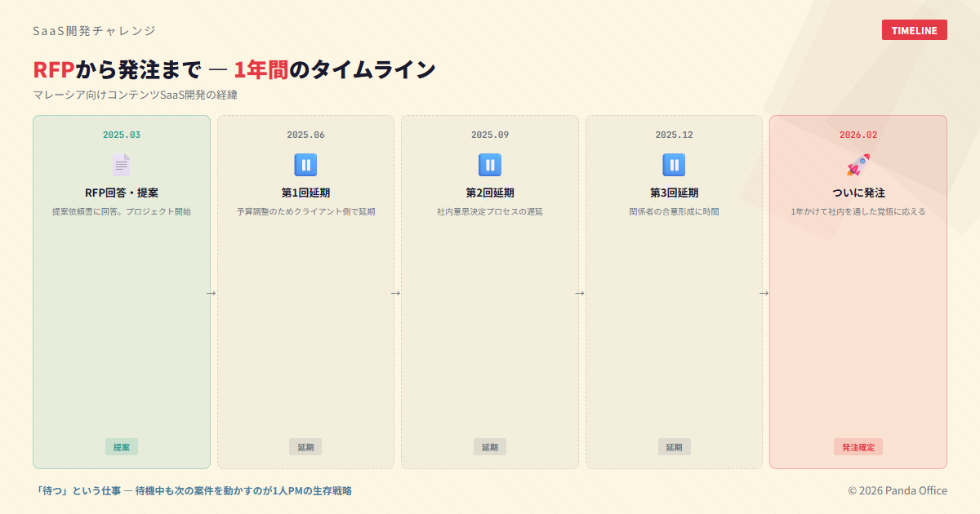Image resolution: width=980 pixels, height=514 pixels.
Task: Click the rocket icon above ついに発注
Action: [858, 165]
